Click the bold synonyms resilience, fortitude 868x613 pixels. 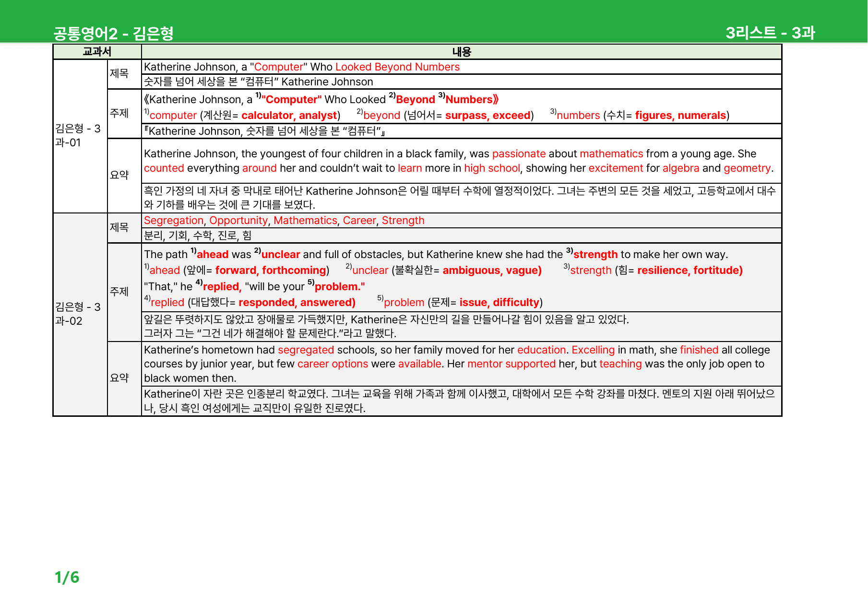(690, 271)
